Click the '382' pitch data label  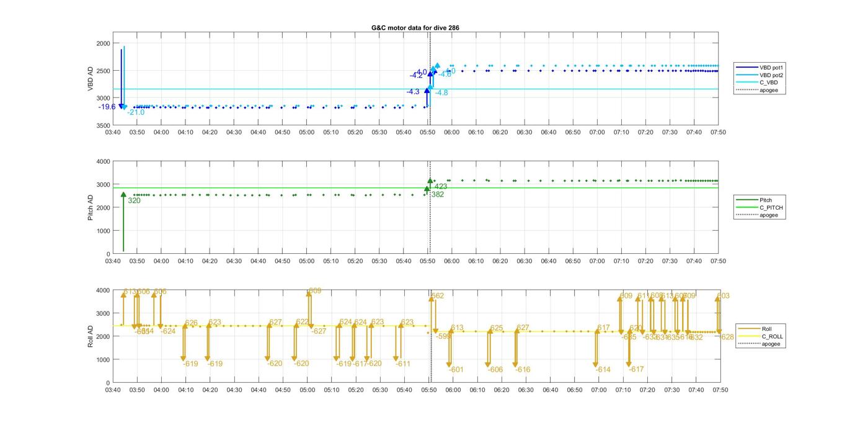coord(438,194)
